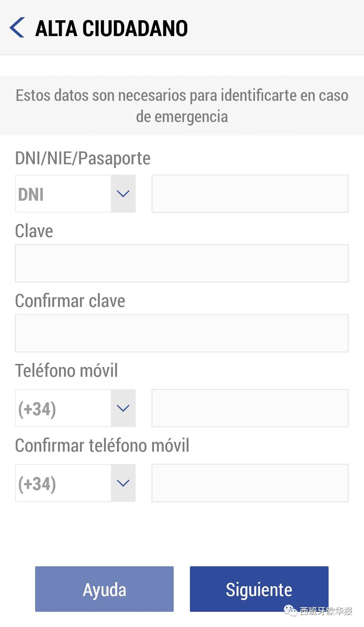Select the Confirmar teléfono móvil number field

250,483
